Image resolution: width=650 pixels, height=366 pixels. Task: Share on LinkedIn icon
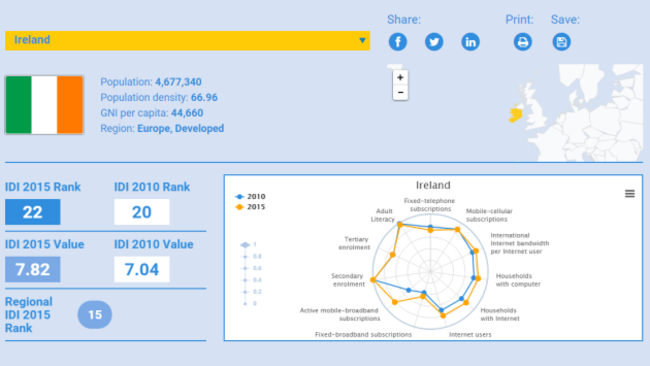point(471,42)
